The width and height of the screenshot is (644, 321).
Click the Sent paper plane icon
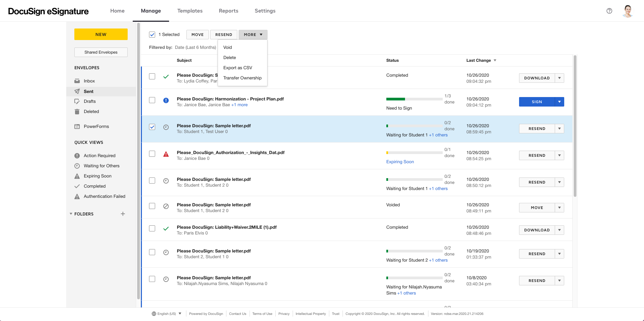pos(77,91)
